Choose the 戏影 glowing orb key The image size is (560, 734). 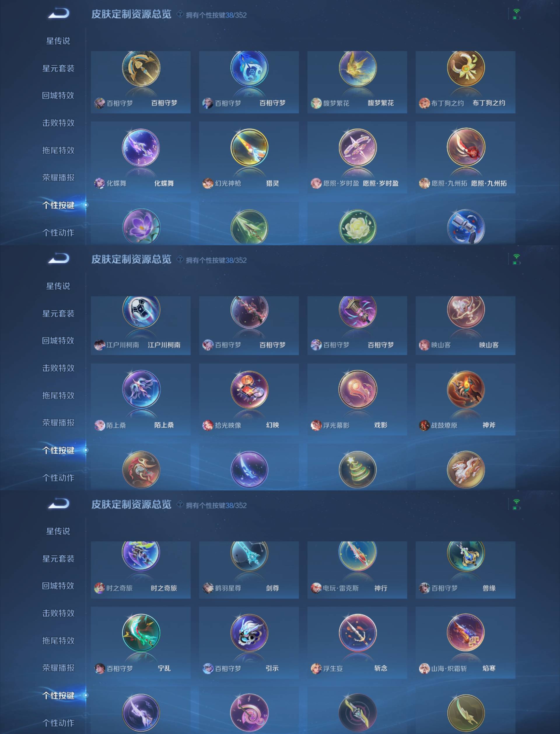pos(357,389)
